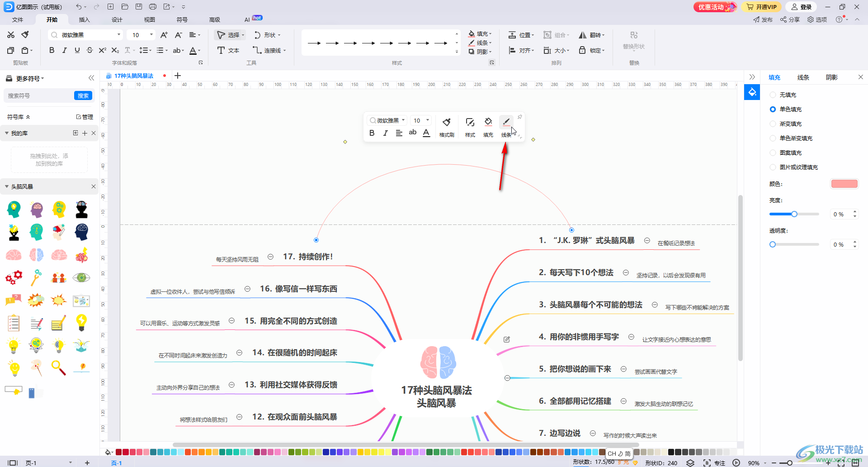Collapse the right properties panel
Viewport: 868px width, 467px height.
point(752,77)
